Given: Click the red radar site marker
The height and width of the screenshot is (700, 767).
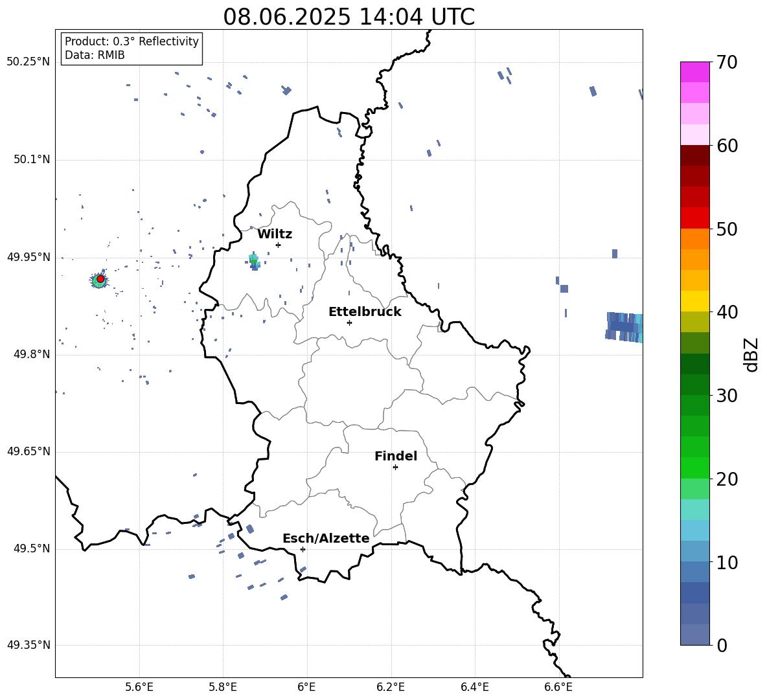Looking at the screenshot, I should point(100,279).
